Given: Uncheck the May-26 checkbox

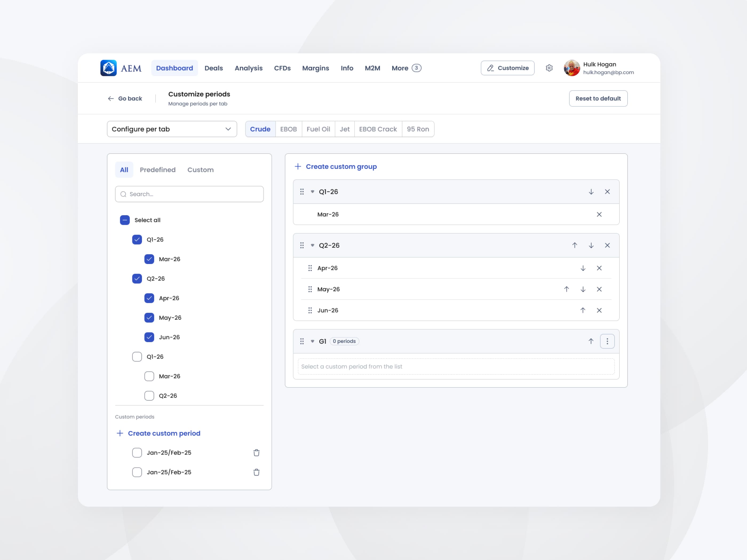Looking at the screenshot, I should [x=149, y=318].
